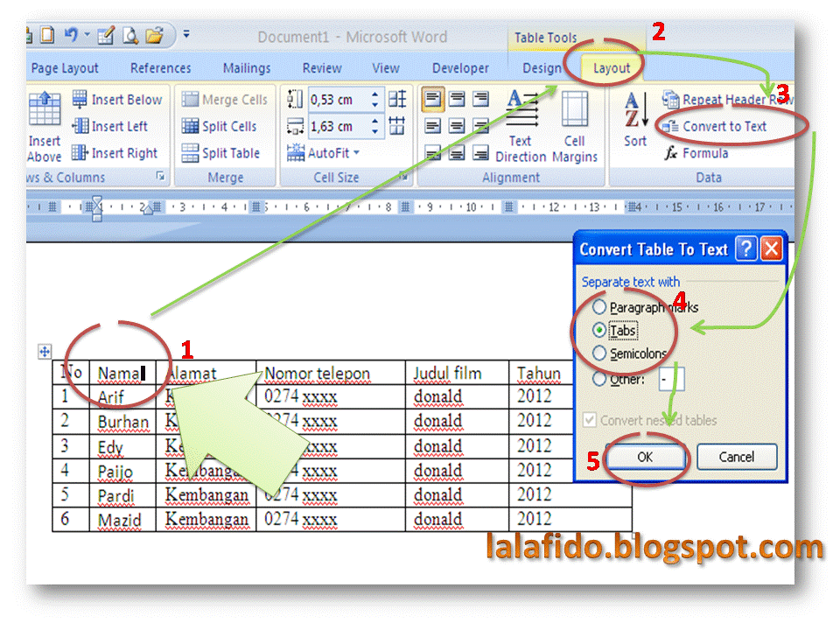Click the 'Mazid' table cell
The image size is (840, 630).
pos(122,520)
